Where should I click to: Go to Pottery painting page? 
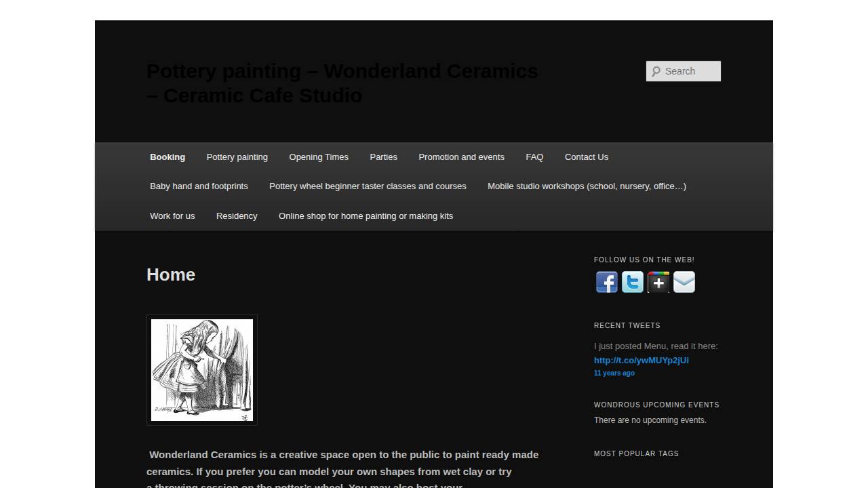237,157
